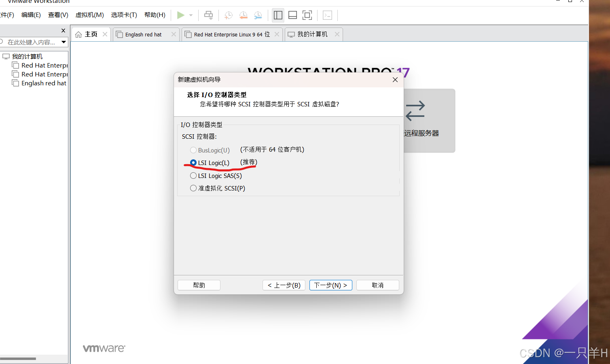Click the home icon on 主页 tab
610x364 pixels.
[78, 34]
